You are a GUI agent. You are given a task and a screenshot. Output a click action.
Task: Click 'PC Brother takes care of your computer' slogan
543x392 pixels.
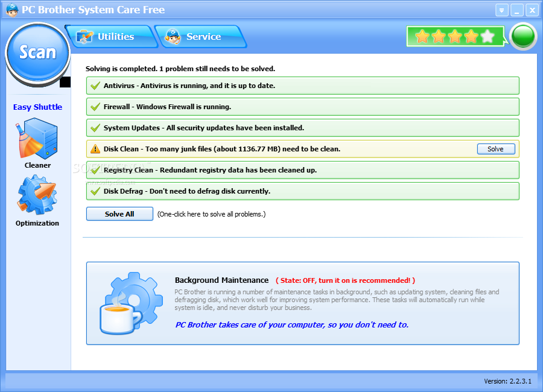291,324
